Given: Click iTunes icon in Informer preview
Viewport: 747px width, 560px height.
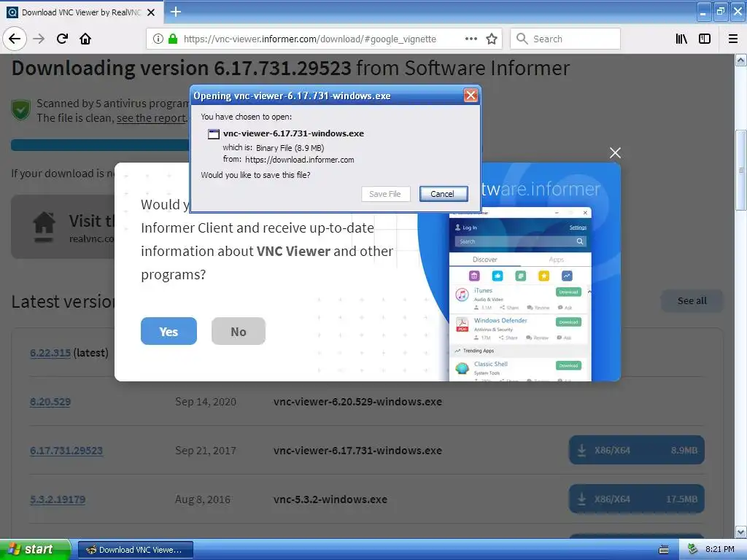Looking at the screenshot, I should click(x=462, y=295).
